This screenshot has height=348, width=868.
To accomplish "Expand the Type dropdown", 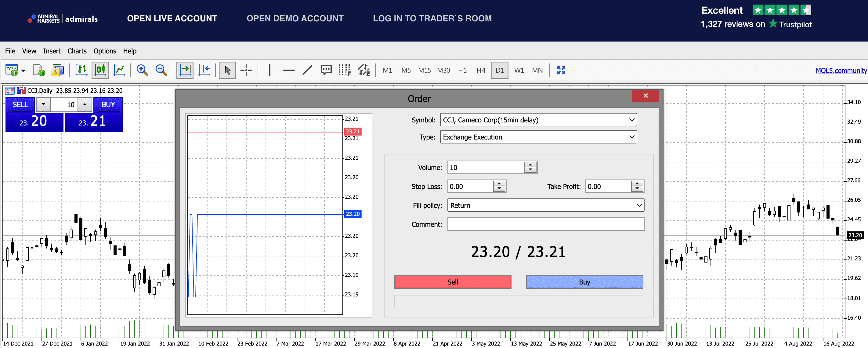I will [x=538, y=137].
